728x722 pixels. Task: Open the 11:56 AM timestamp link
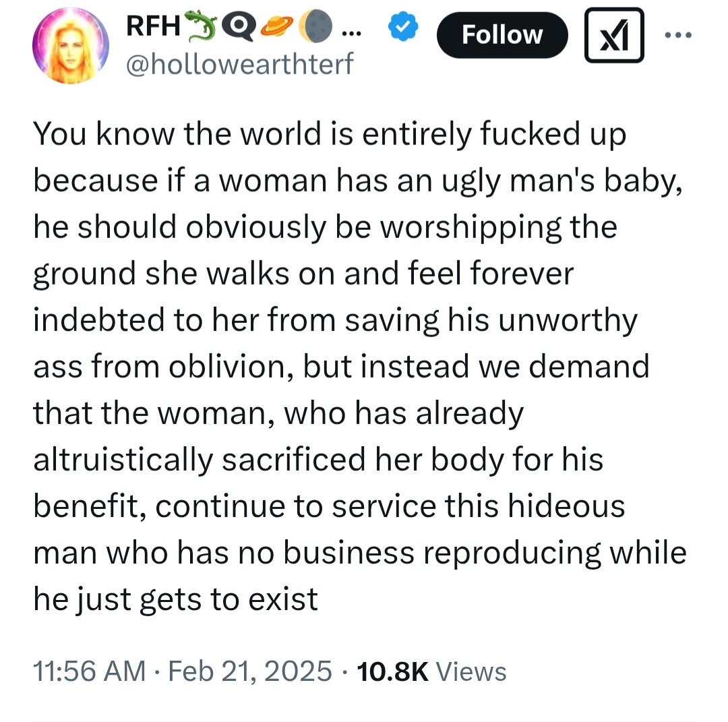(89, 671)
